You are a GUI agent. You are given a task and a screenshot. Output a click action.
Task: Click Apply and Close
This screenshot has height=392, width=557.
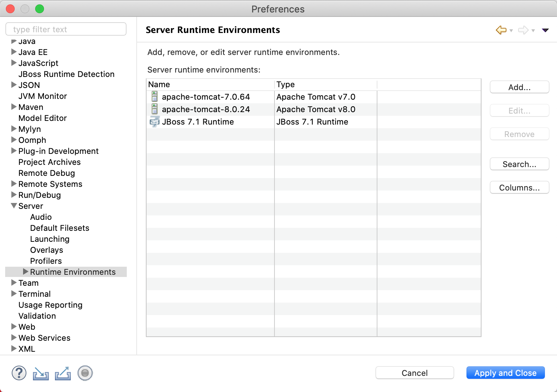[x=505, y=373]
